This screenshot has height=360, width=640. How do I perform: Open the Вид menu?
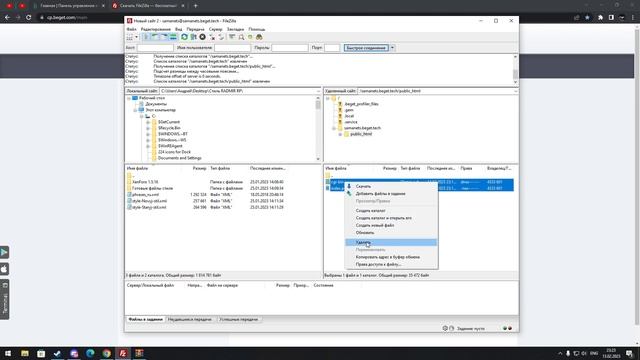coord(179,29)
